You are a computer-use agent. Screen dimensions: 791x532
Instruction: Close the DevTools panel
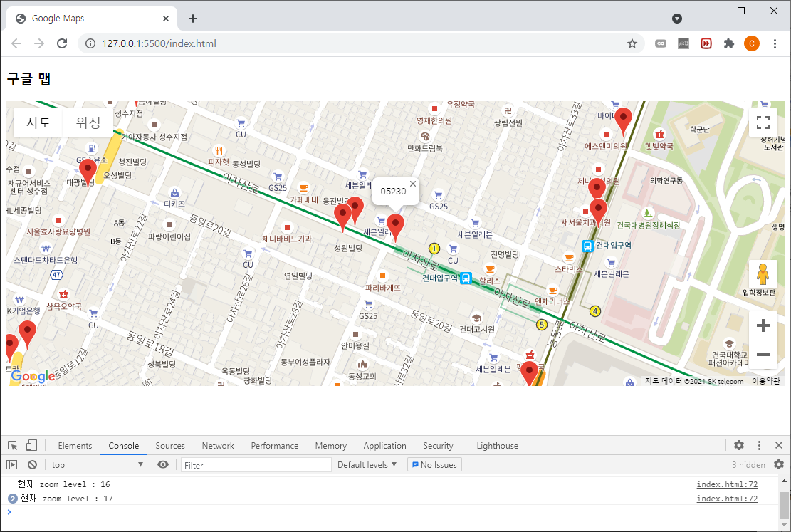[x=779, y=445]
